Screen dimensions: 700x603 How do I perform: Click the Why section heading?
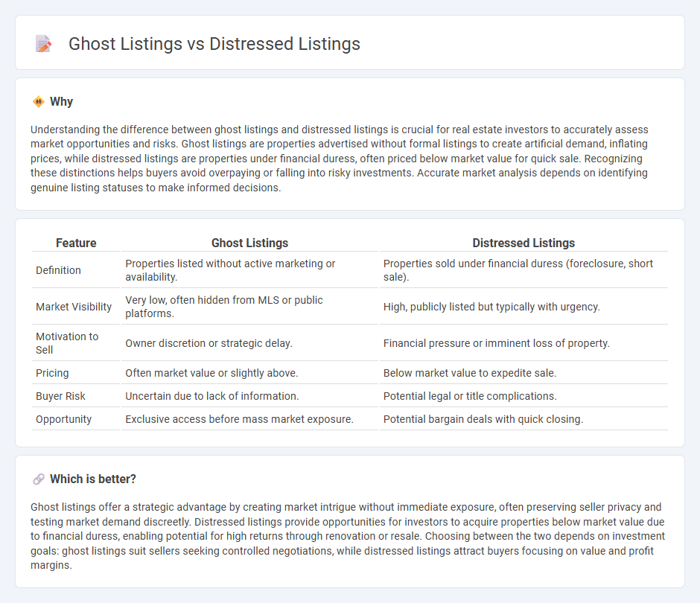[61, 102]
